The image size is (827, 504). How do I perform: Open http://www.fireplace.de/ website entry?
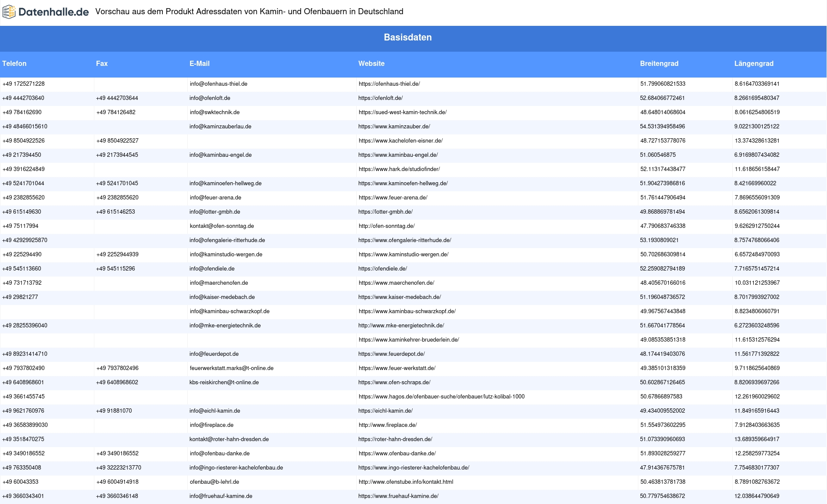388,425
